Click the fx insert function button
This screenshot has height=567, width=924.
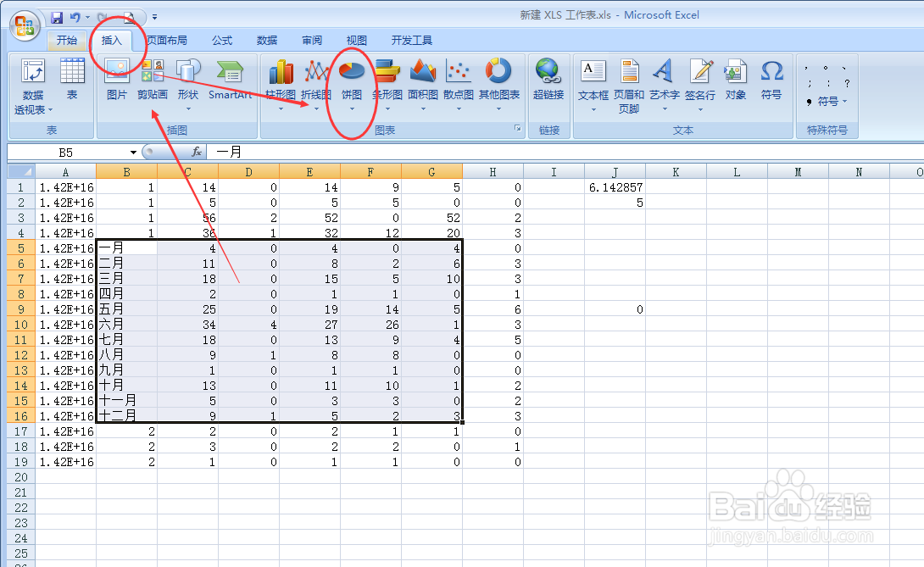[x=197, y=152]
